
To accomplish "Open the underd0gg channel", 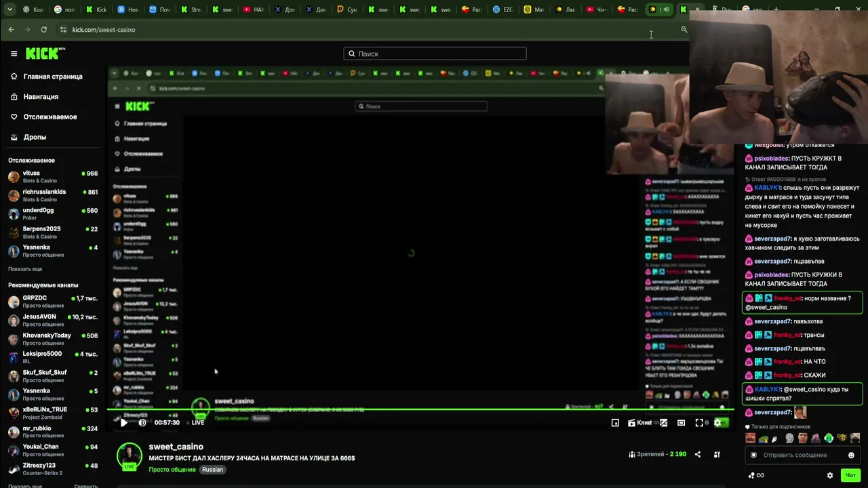I will click(x=53, y=213).
